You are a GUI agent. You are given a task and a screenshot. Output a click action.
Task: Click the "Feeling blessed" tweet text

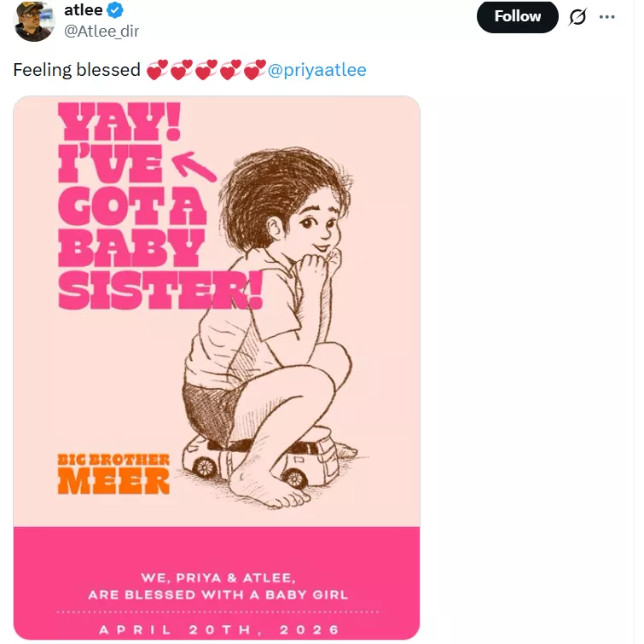point(77,70)
